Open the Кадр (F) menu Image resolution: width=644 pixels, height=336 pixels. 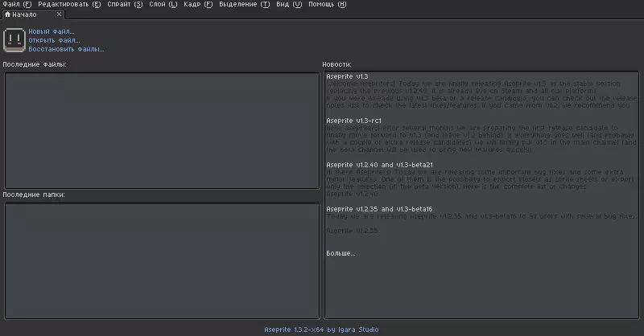tap(198, 4)
